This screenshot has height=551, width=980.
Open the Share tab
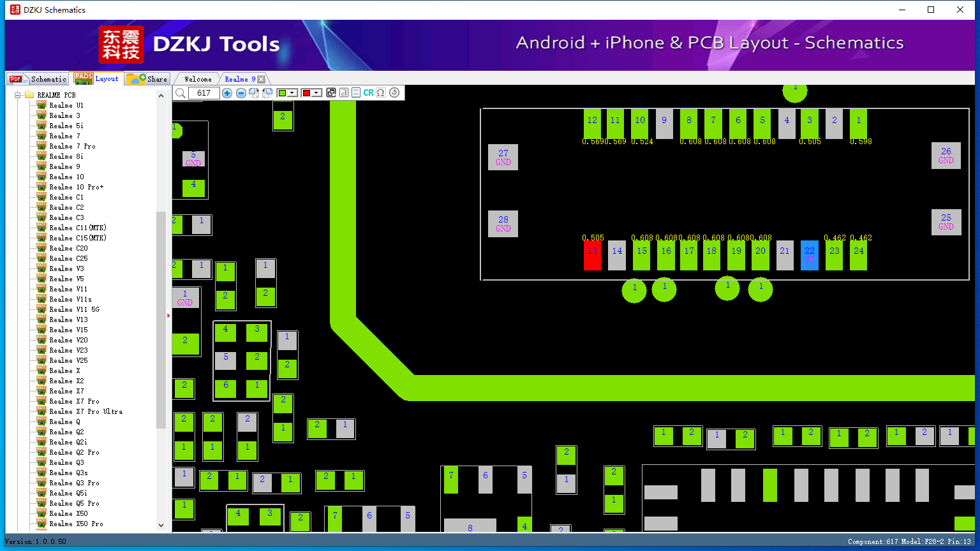(147, 79)
